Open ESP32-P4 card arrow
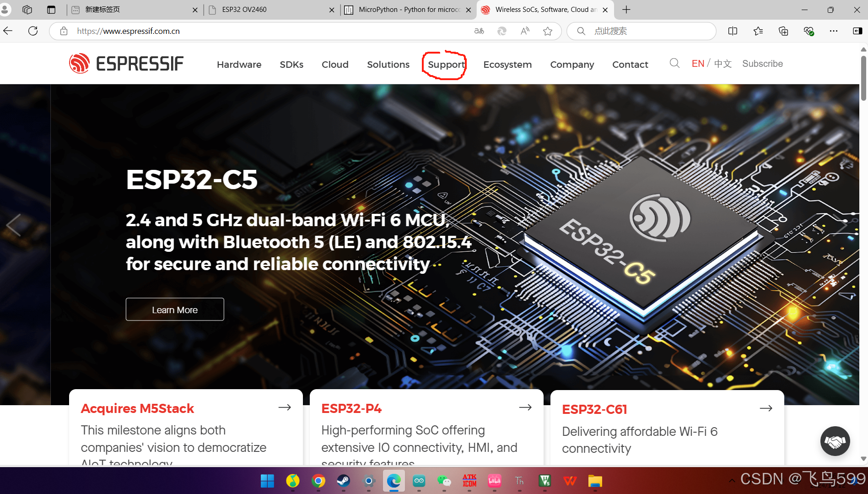This screenshot has width=868, height=494. coord(525,407)
